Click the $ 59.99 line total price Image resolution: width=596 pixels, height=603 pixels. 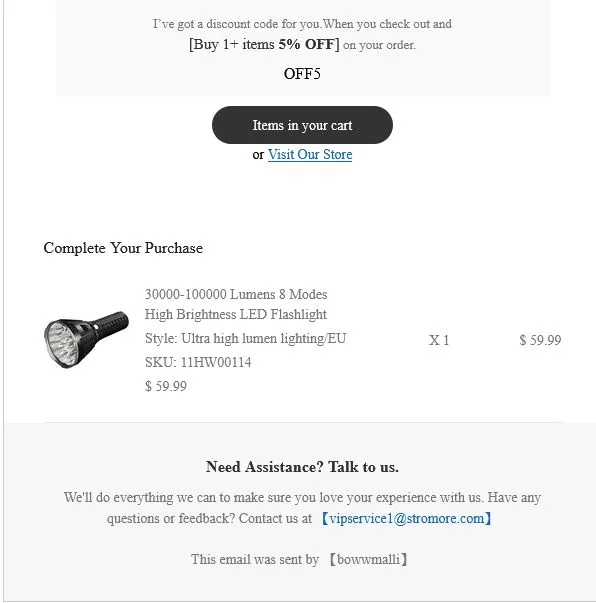pos(540,340)
